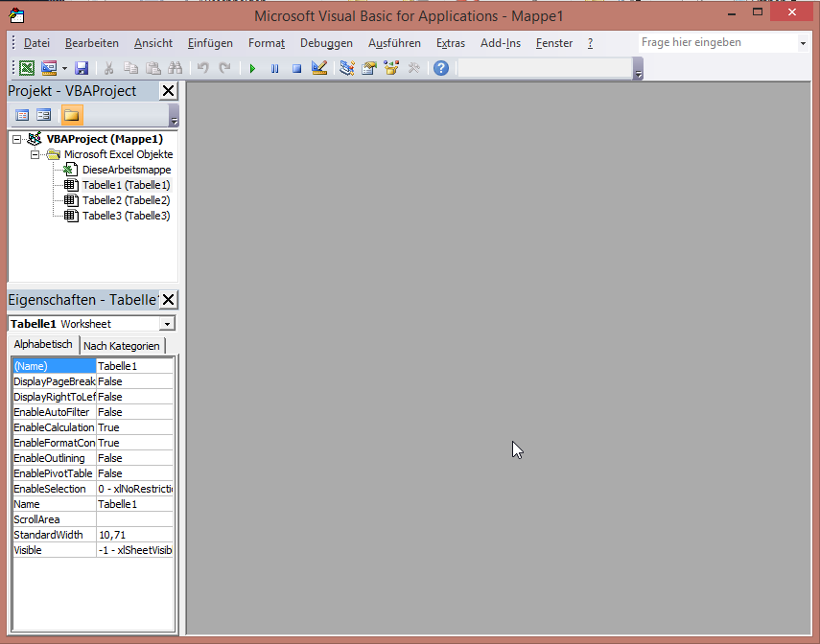Viewport: 820px width, 644px height.
Task: Open the Fenster menu
Action: coord(554,43)
